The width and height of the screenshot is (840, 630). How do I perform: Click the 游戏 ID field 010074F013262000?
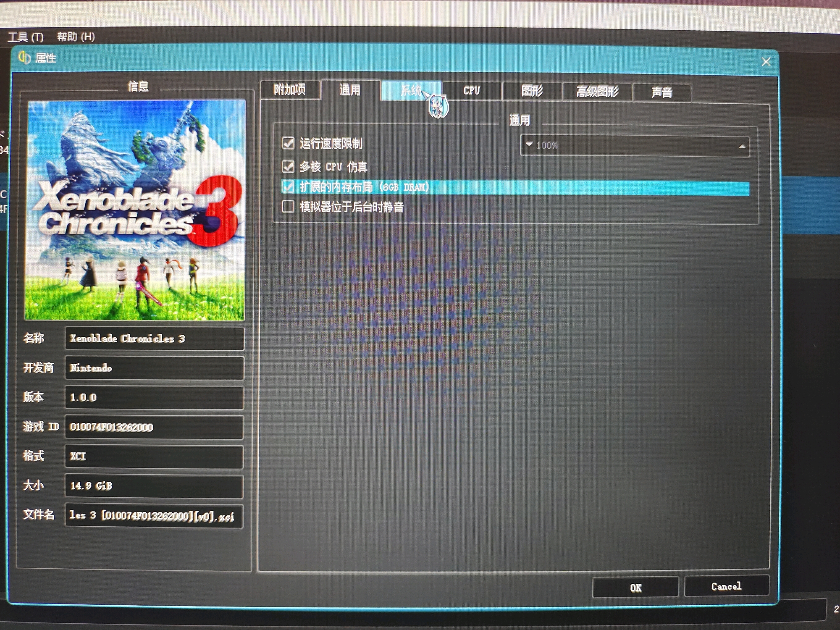click(154, 427)
